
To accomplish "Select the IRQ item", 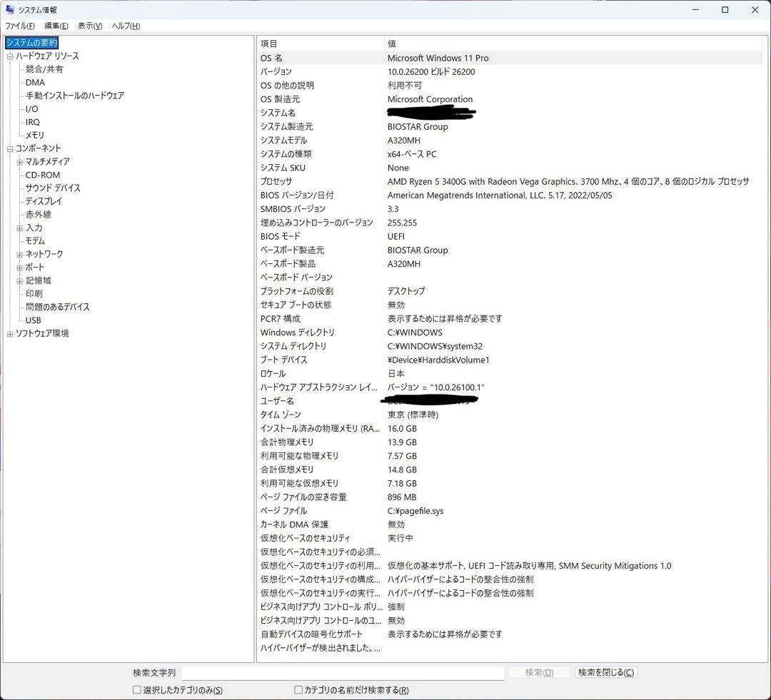I will click(32, 122).
